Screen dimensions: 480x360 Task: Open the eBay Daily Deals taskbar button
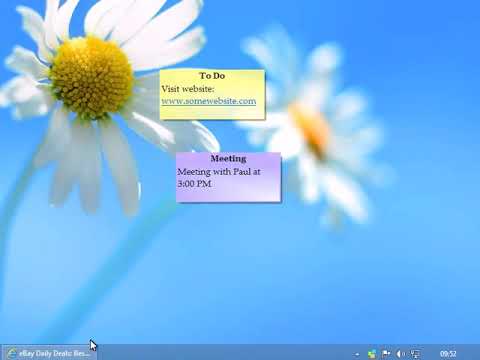pyautogui.click(x=49, y=353)
